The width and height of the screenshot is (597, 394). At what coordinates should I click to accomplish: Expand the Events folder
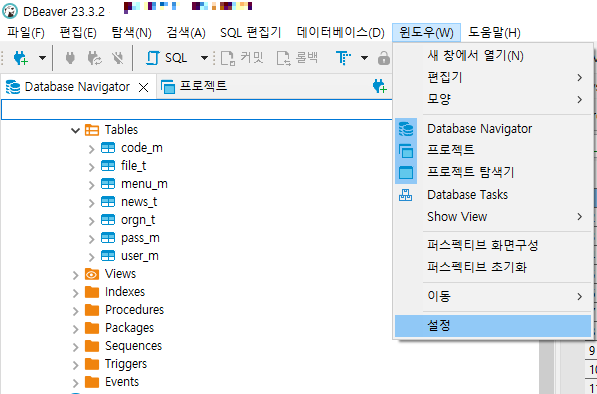coord(75,383)
